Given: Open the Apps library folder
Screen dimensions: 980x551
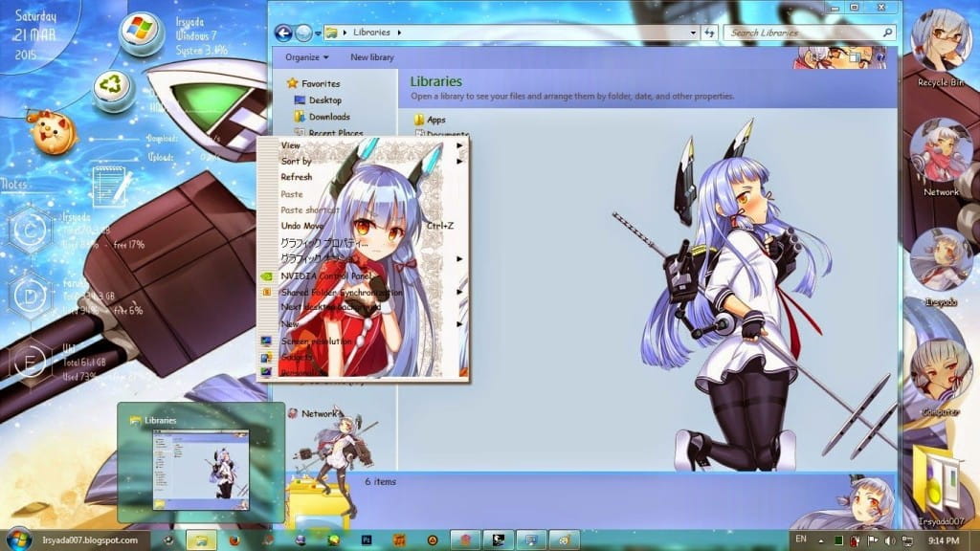Looking at the screenshot, I should [435, 120].
